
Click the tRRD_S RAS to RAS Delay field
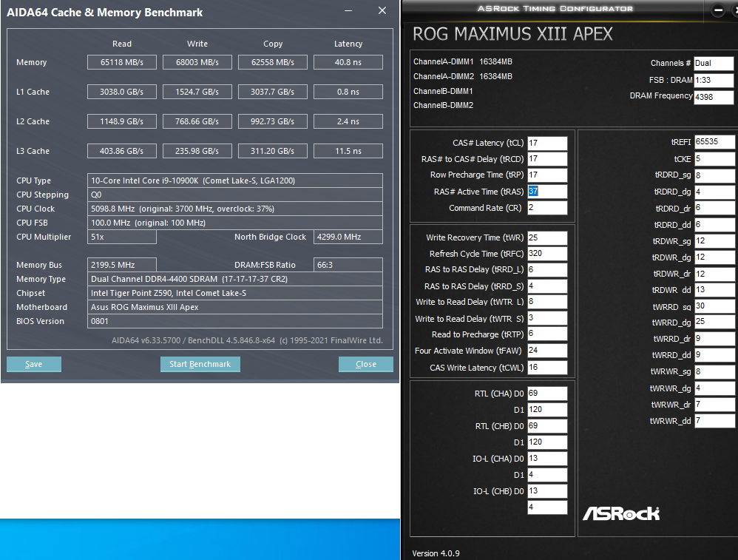[x=547, y=286]
